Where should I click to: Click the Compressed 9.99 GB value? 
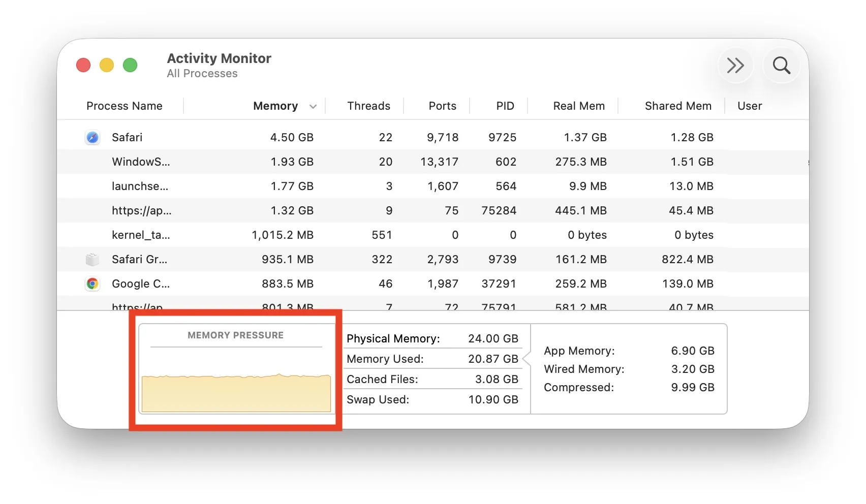click(693, 387)
